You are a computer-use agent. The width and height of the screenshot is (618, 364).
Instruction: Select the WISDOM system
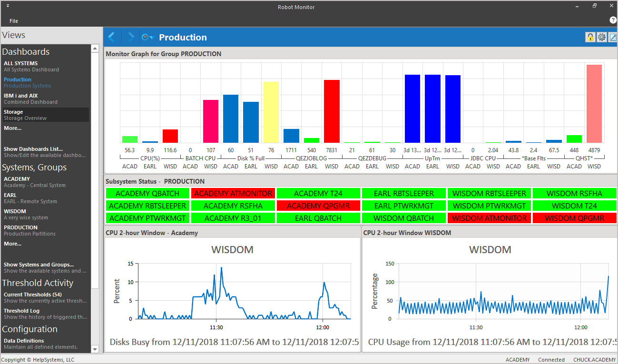click(x=15, y=211)
